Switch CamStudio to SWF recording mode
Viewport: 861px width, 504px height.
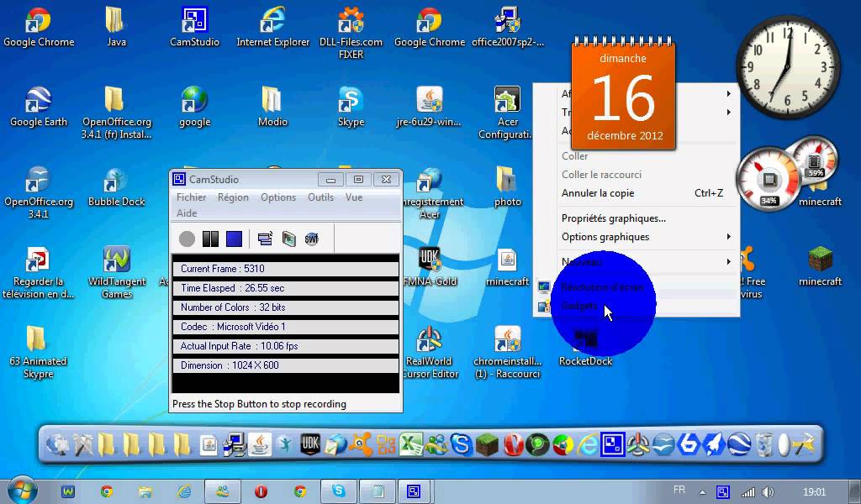(311, 239)
